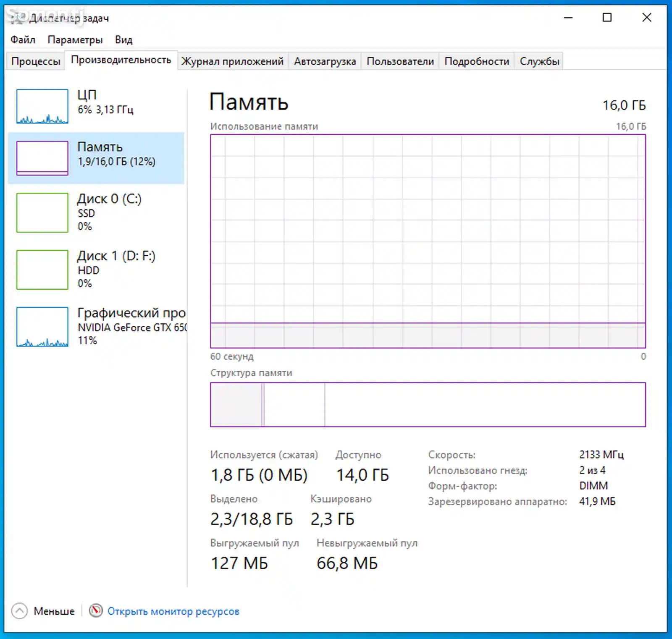Click the 2 из 4 slots value

click(x=592, y=470)
